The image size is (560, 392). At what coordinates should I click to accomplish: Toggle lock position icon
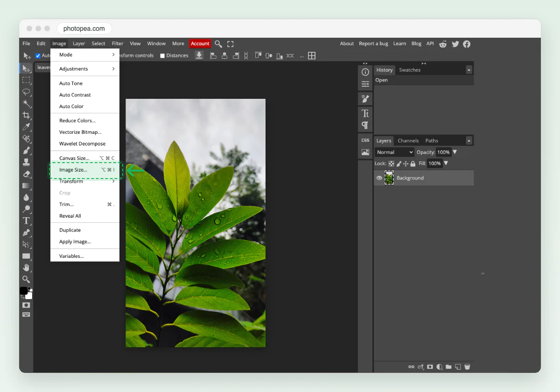[406, 164]
